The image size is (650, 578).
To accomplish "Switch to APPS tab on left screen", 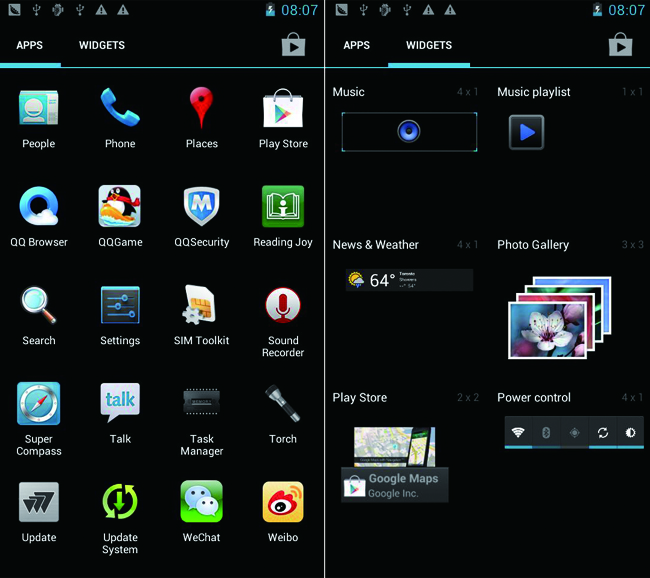I will (x=29, y=45).
